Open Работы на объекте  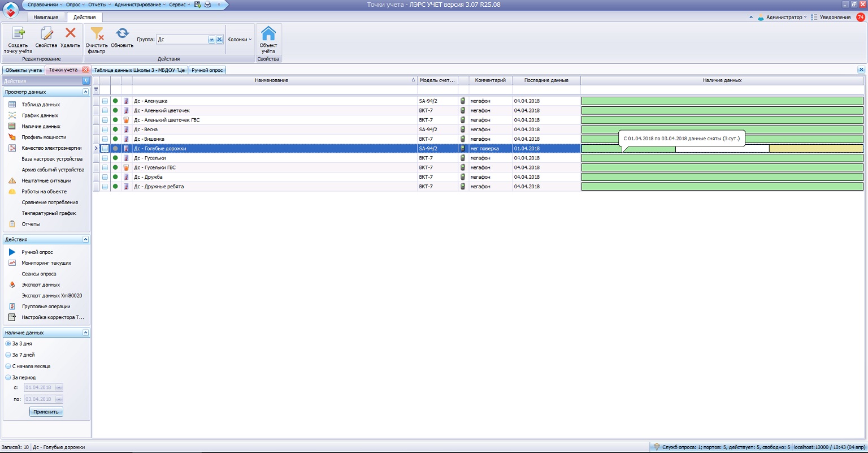44,191
